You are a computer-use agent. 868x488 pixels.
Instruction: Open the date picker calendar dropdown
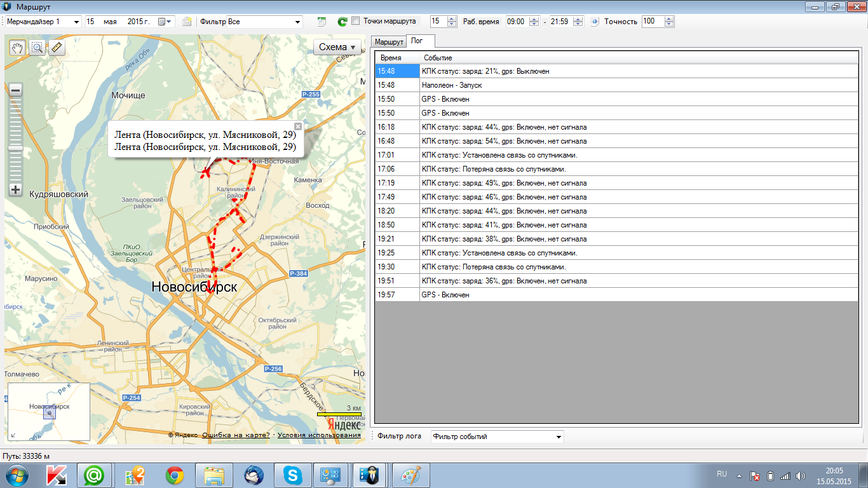pos(166,22)
